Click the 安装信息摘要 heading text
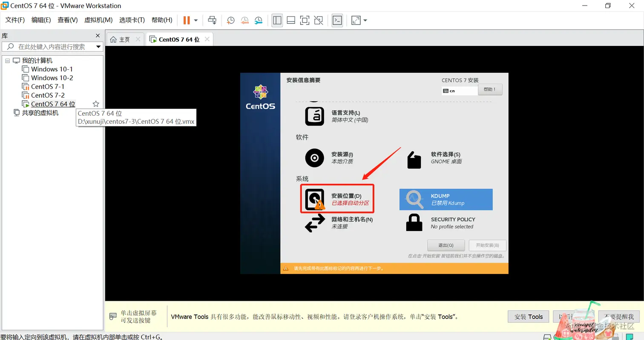 pos(303,80)
